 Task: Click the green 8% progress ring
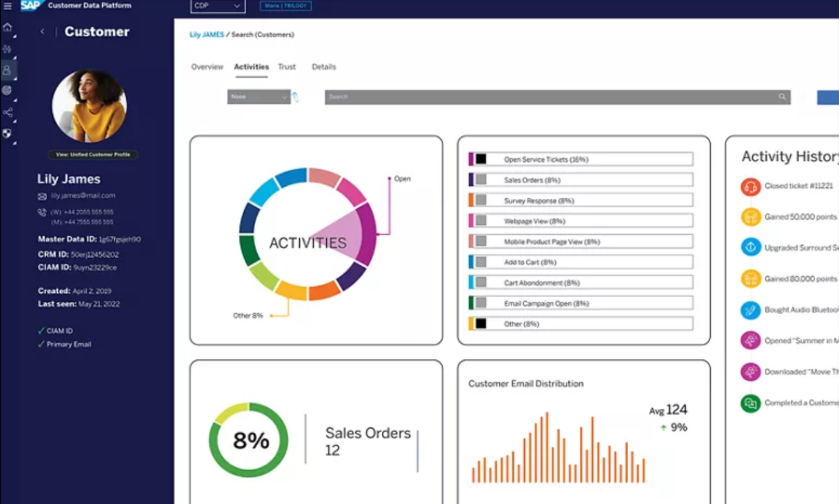pos(248,440)
